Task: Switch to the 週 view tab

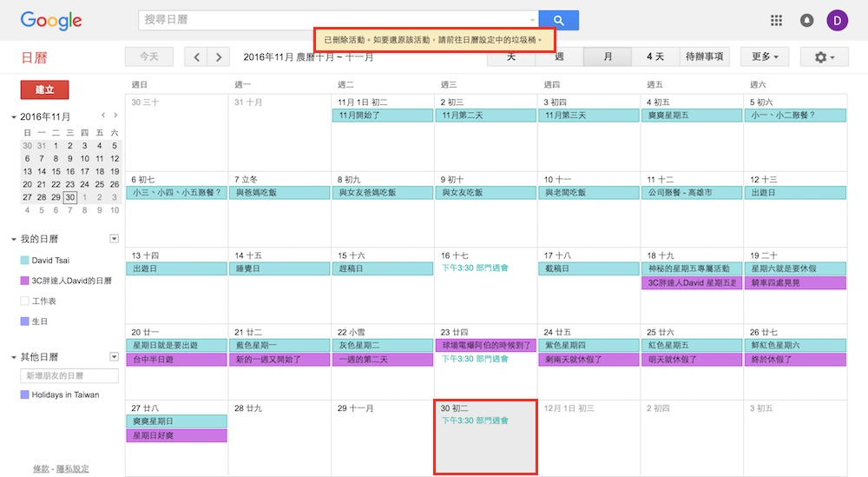Action: (559, 57)
